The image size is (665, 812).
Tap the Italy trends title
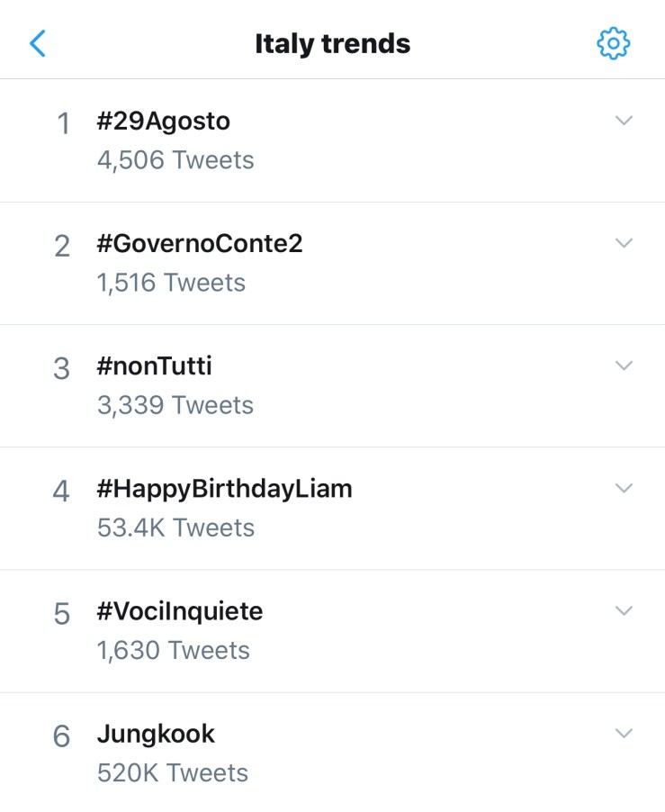(332, 43)
